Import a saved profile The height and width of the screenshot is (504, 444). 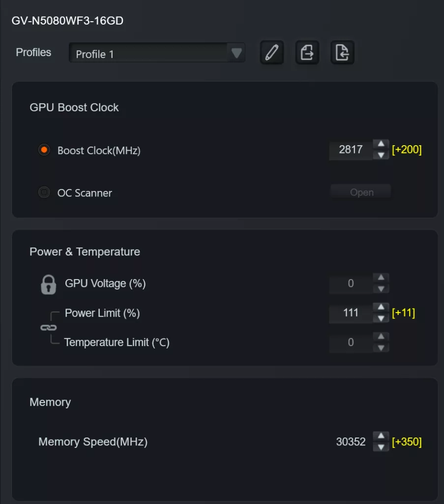coord(342,52)
